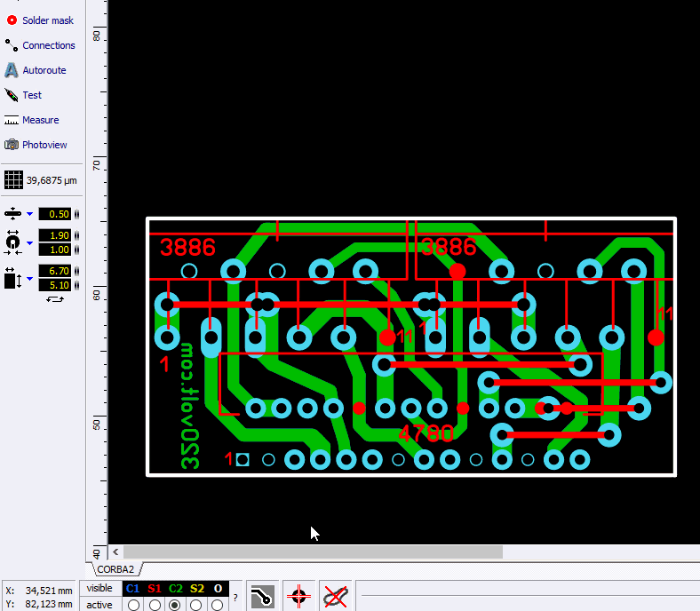
Task: Click the red 4780 label on board
Action: tap(426, 433)
